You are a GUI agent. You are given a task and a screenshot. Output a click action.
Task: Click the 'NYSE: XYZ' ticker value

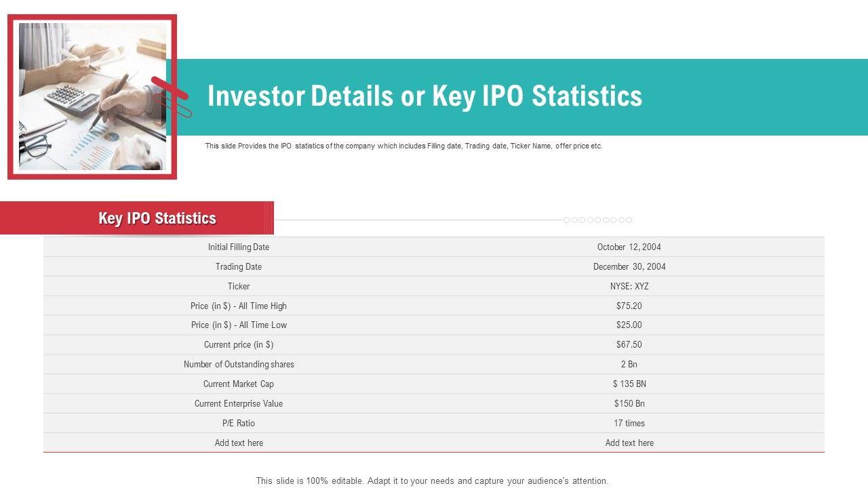(x=629, y=287)
